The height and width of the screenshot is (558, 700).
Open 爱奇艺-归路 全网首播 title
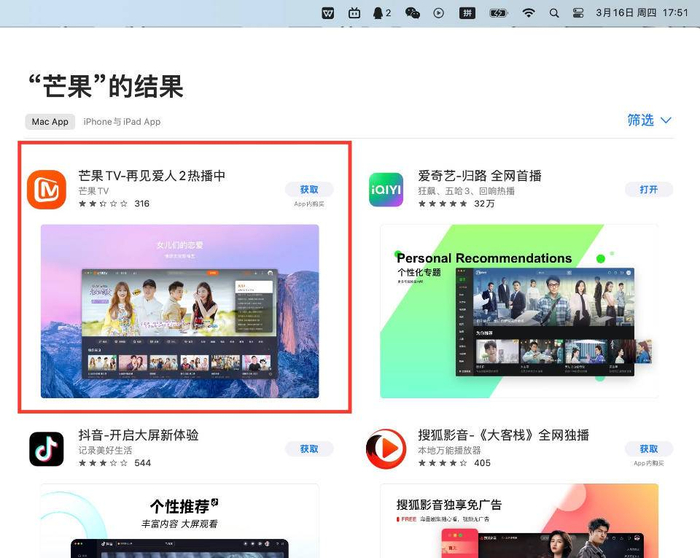[480, 175]
